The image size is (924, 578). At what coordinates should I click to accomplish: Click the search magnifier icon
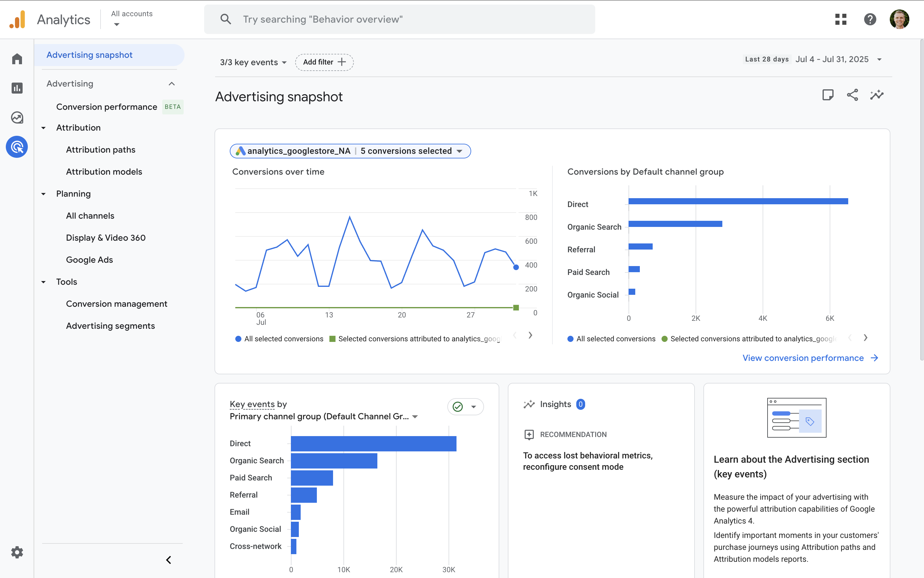pyautogui.click(x=226, y=19)
